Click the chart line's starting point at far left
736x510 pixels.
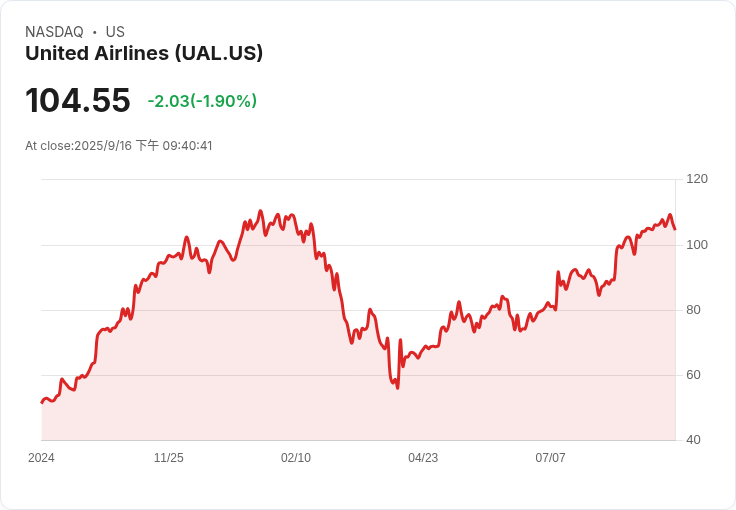(x=42, y=402)
